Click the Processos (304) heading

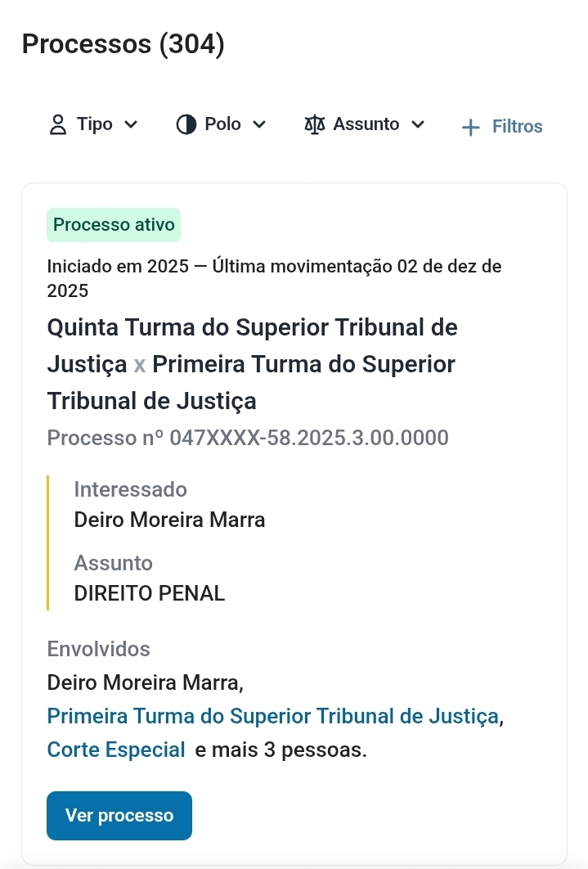(123, 44)
